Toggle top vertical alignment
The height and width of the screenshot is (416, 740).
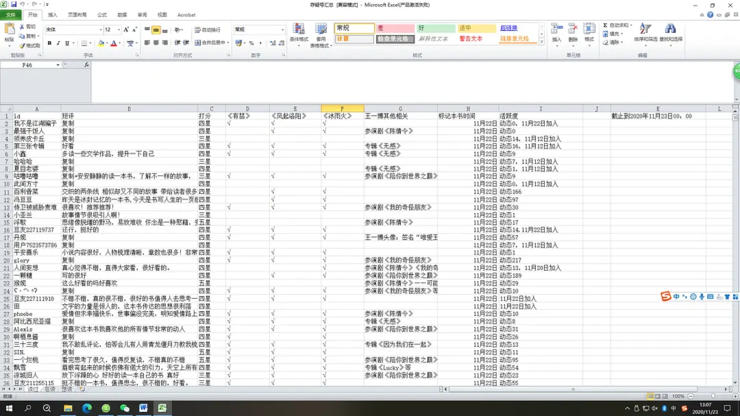pyautogui.click(x=147, y=30)
